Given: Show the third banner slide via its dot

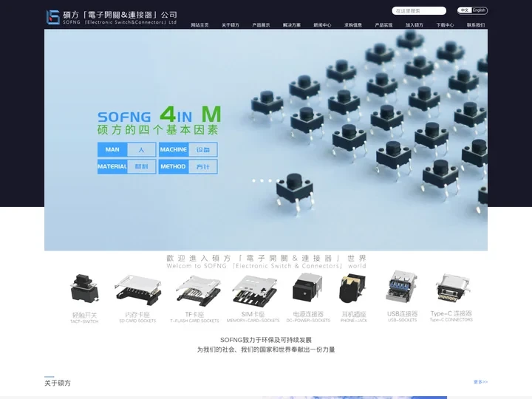Looking at the screenshot, I should tap(270, 180).
